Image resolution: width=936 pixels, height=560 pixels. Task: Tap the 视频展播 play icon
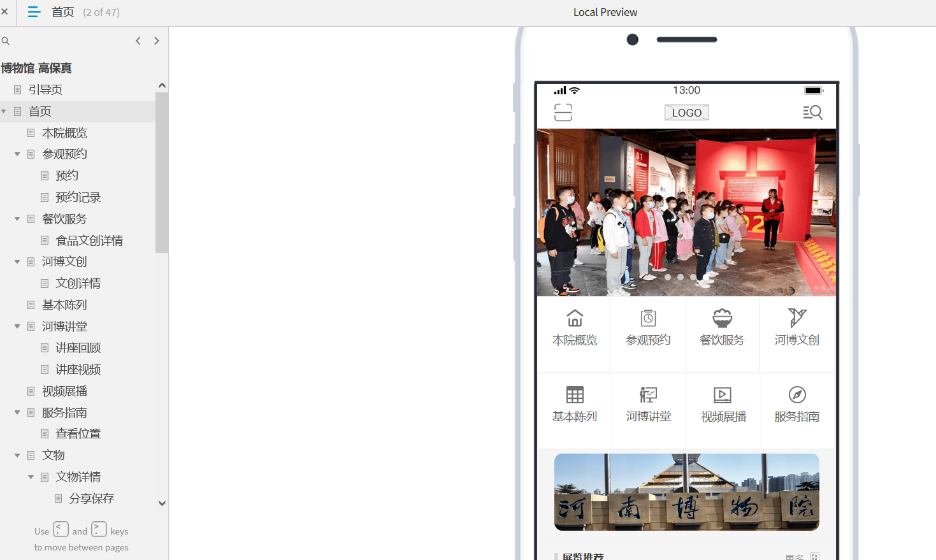(723, 394)
